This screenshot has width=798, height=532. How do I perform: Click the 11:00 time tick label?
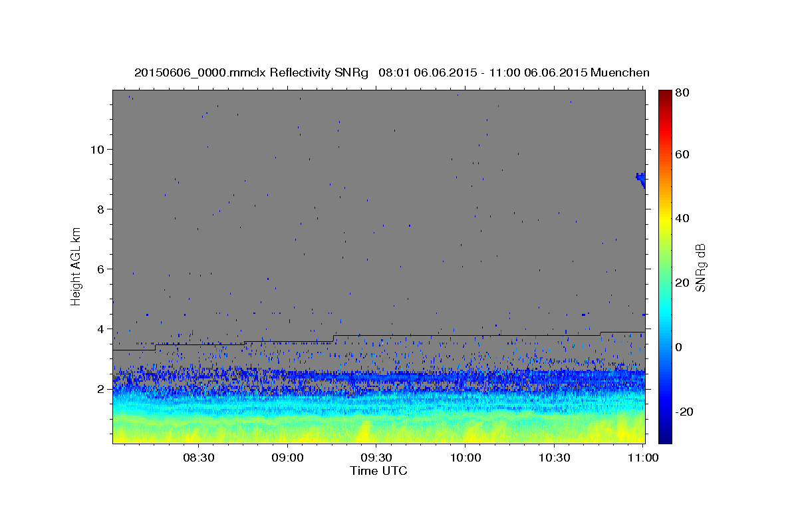tap(643, 458)
